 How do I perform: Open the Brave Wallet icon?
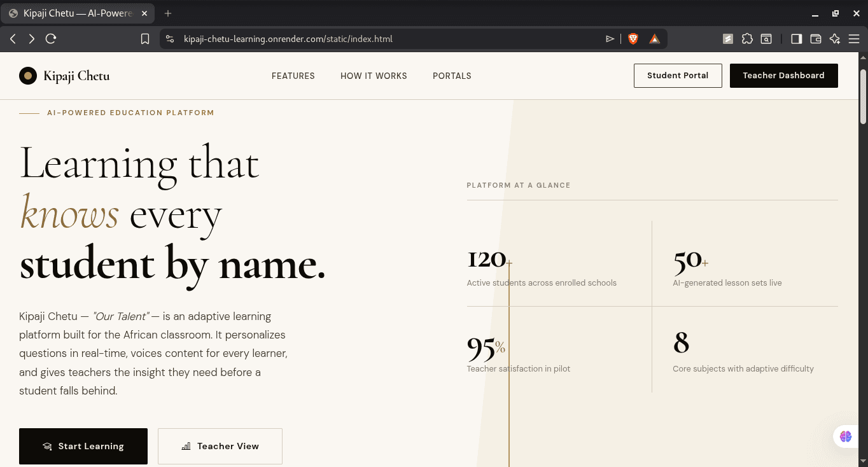pos(815,39)
